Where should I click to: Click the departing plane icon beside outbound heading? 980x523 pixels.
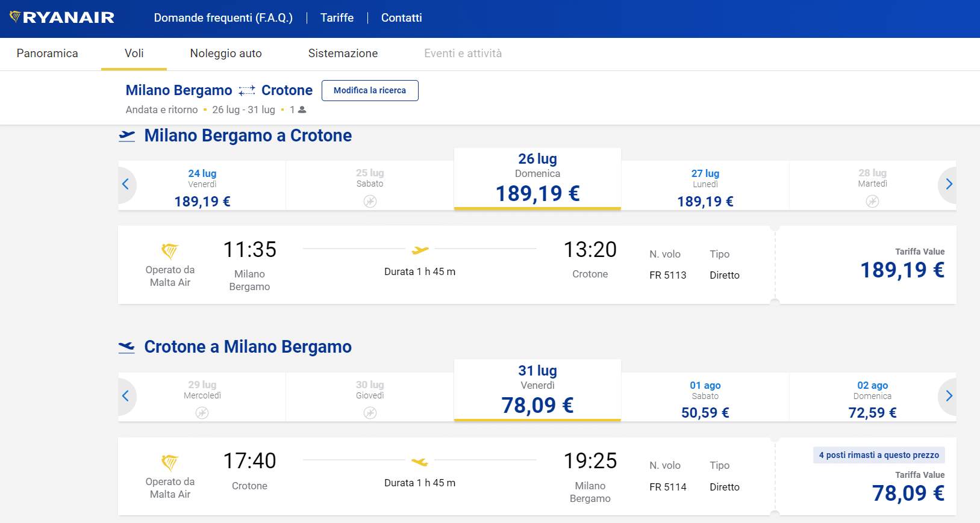(x=126, y=136)
